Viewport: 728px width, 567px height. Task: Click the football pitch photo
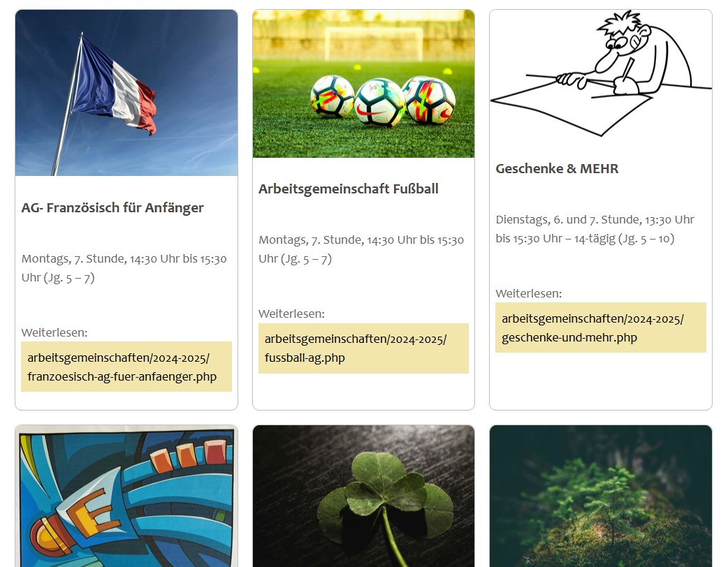click(363, 84)
